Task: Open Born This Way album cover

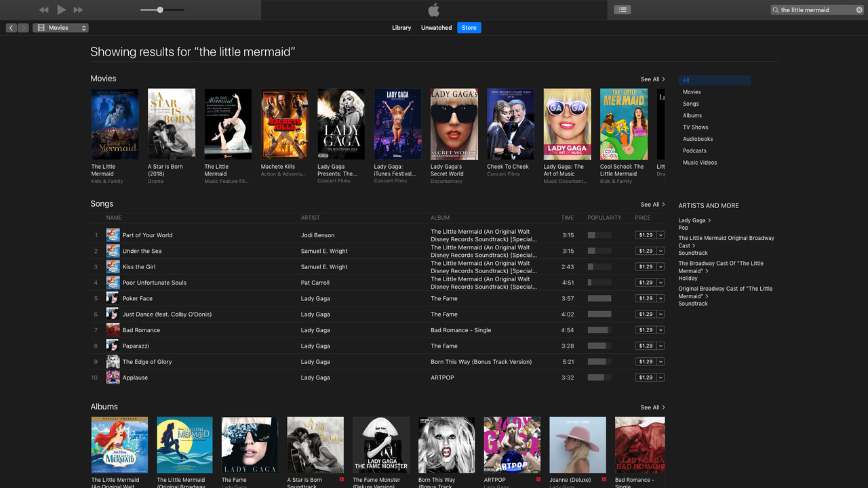Action: 446,445
